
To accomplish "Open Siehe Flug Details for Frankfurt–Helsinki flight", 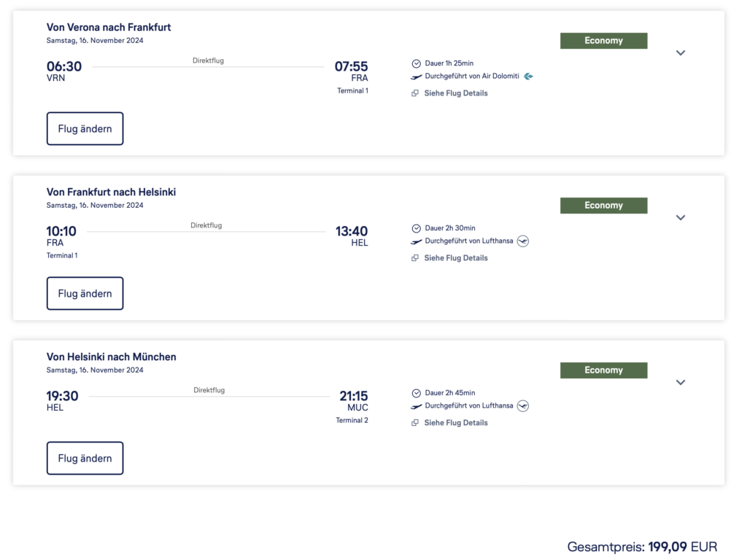I will (456, 258).
